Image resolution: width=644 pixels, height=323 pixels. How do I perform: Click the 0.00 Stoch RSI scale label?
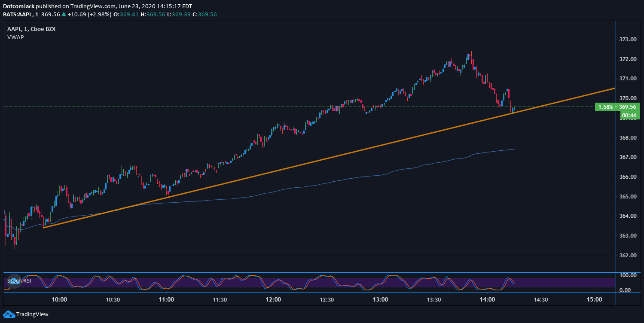(x=626, y=290)
